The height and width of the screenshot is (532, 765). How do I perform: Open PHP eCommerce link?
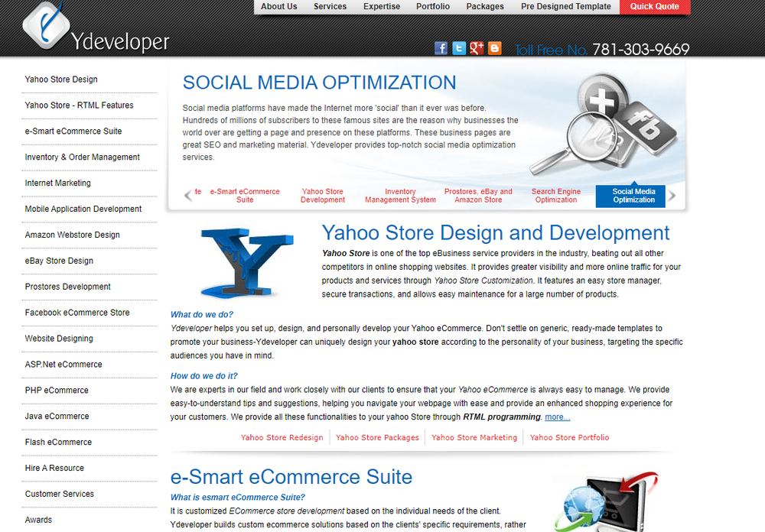(x=57, y=390)
